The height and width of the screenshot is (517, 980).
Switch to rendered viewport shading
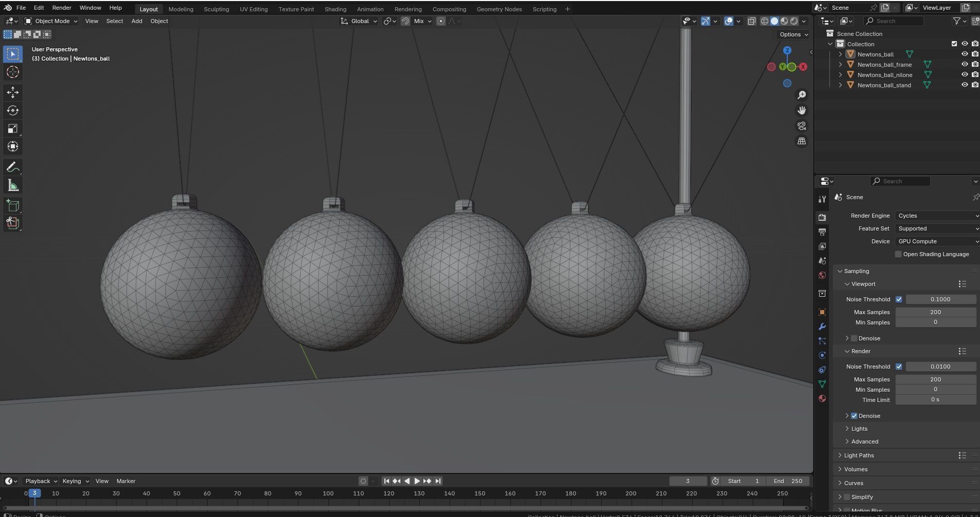[794, 21]
